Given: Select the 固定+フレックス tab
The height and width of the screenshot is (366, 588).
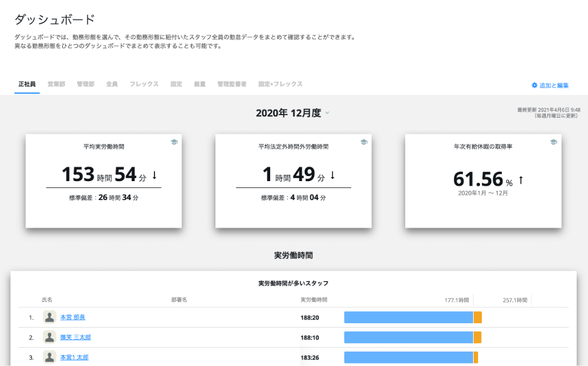Looking at the screenshot, I should (x=280, y=84).
